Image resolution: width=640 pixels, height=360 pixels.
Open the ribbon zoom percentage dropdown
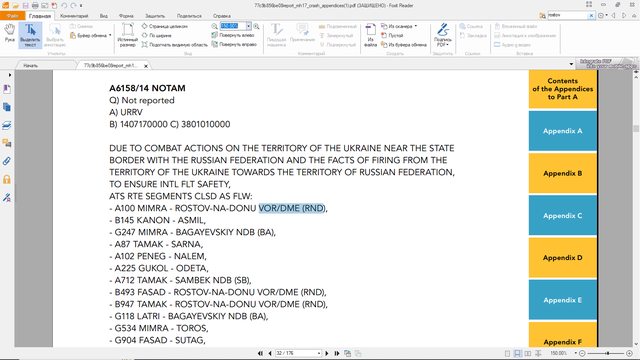coord(248,26)
